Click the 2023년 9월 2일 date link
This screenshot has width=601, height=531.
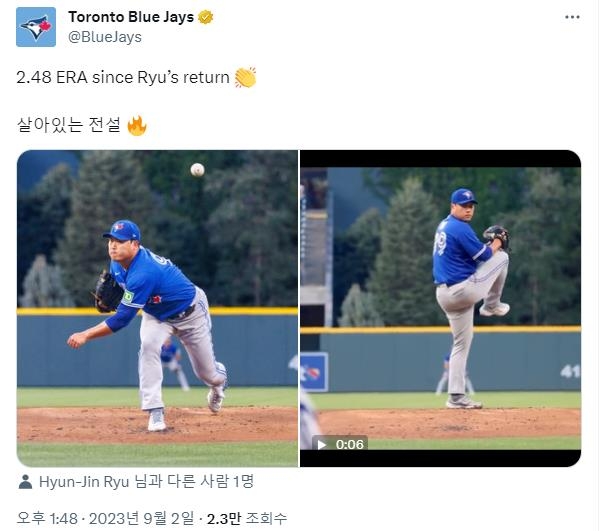141,518
